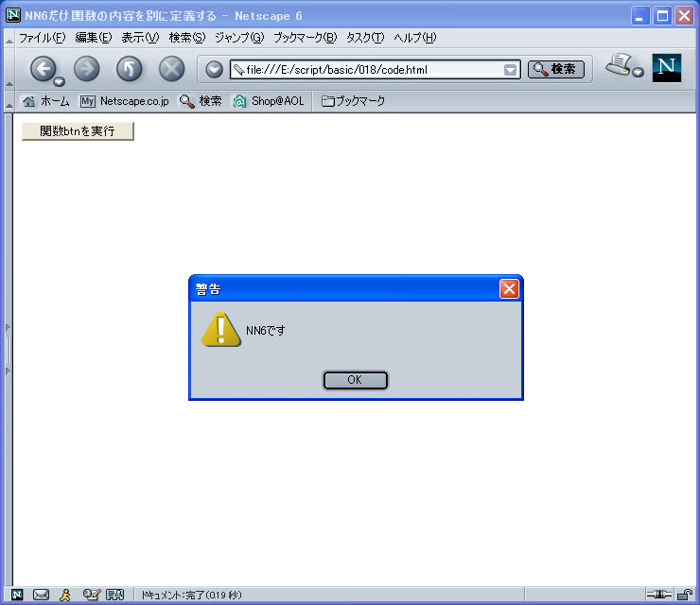Open the 表示(V) menu
Viewport: 700px width, 605px height.
[x=140, y=38]
